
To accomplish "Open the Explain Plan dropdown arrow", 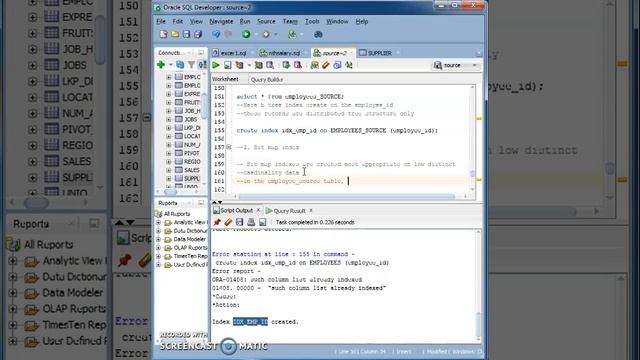I will click(x=249, y=65).
